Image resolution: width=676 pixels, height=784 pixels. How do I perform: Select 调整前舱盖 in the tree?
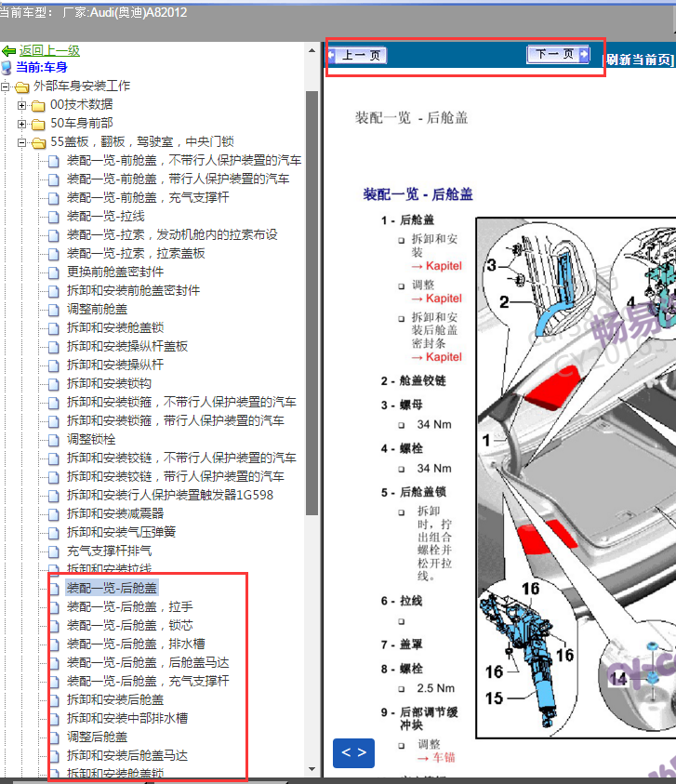click(97, 309)
